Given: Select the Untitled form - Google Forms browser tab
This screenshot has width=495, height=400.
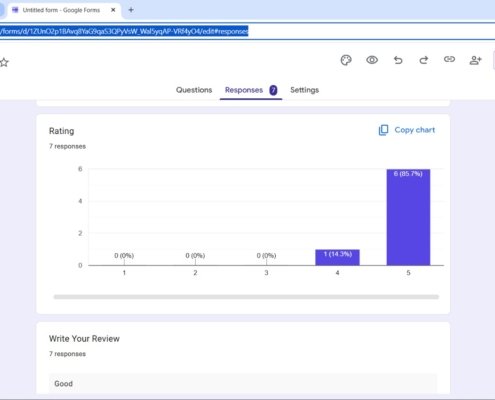Looking at the screenshot, I should 63,10.
